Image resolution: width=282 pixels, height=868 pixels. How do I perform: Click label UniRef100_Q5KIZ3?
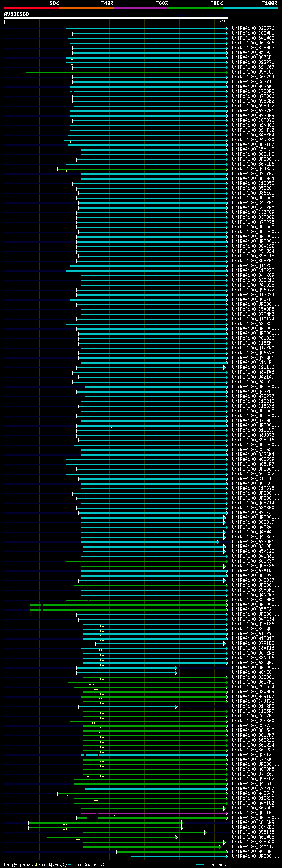(253, 755)
